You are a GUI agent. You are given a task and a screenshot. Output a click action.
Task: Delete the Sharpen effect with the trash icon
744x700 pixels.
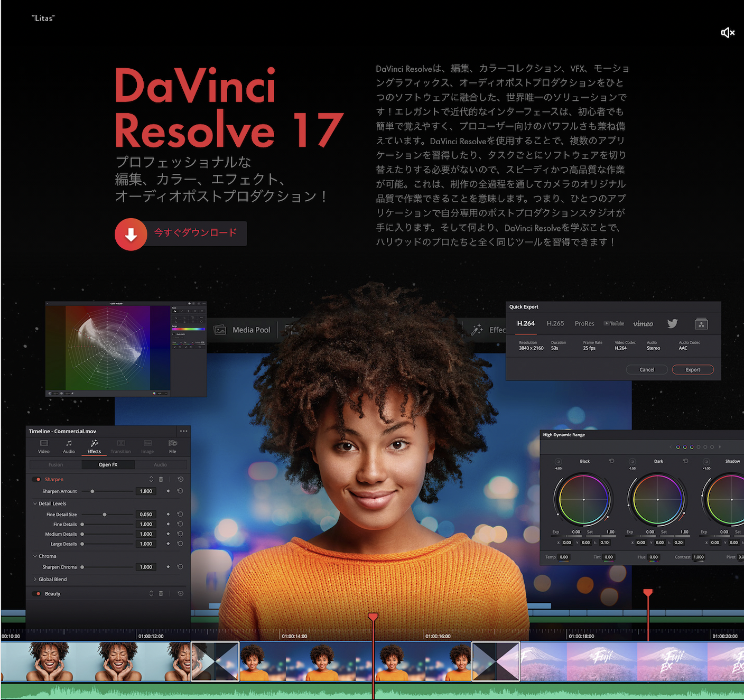pyautogui.click(x=161, y=479)
